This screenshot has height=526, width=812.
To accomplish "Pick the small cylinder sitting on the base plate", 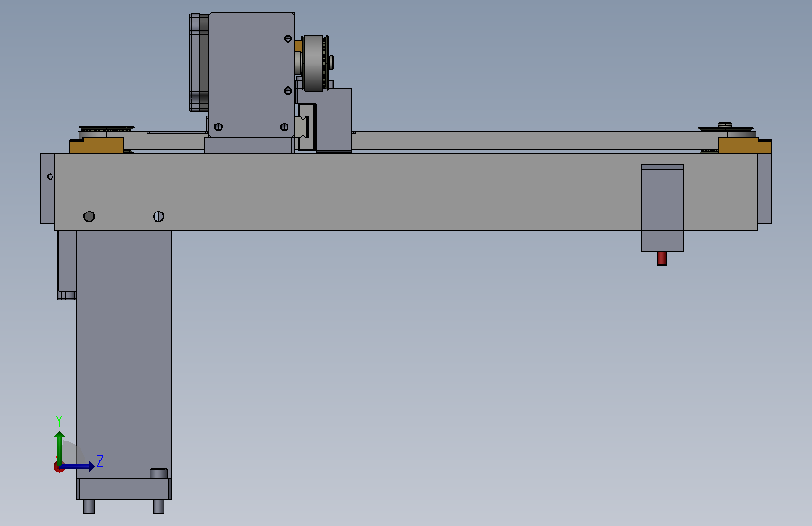I will tap(158, 474).
